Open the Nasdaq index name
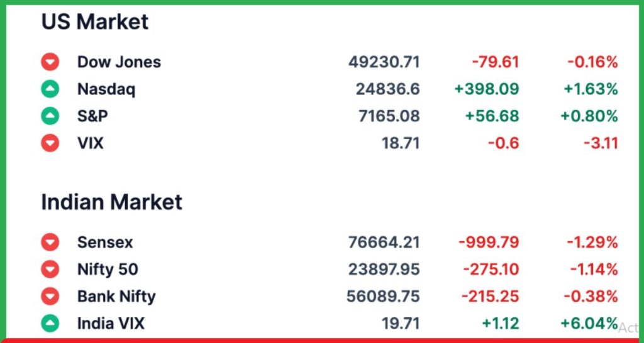The width and height of the screenshot is (644, 343). coord(106,89)
